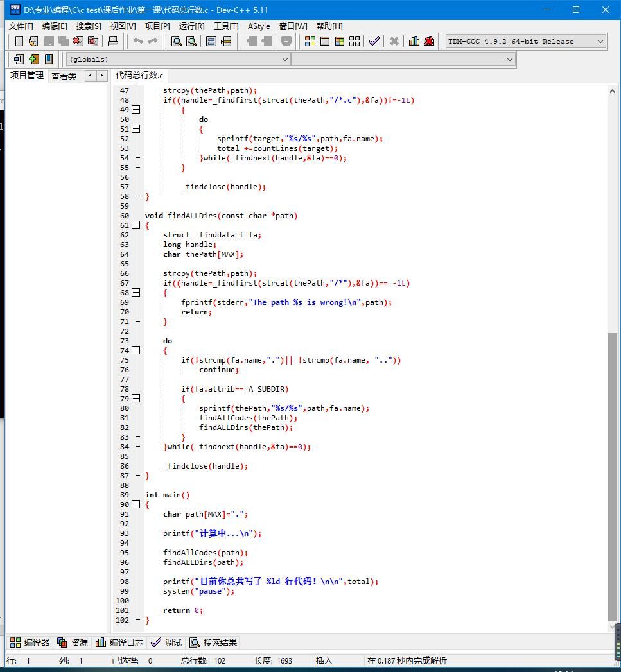Screen dimensions: 621x672
Task: Open the 搜索[S] menu
Action: tap(89, 26)
